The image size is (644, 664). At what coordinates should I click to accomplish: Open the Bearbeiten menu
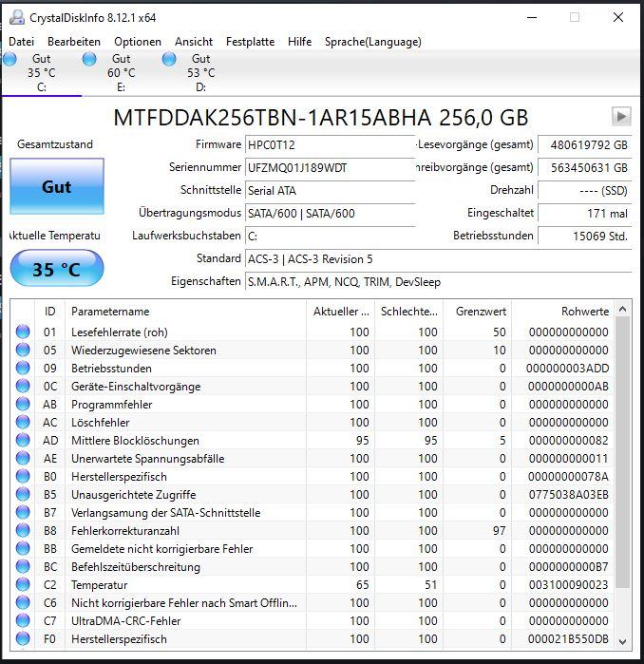74,42
